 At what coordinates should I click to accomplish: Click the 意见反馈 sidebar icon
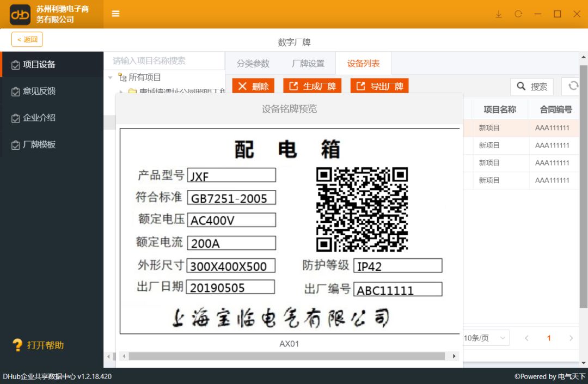(15, 92)
